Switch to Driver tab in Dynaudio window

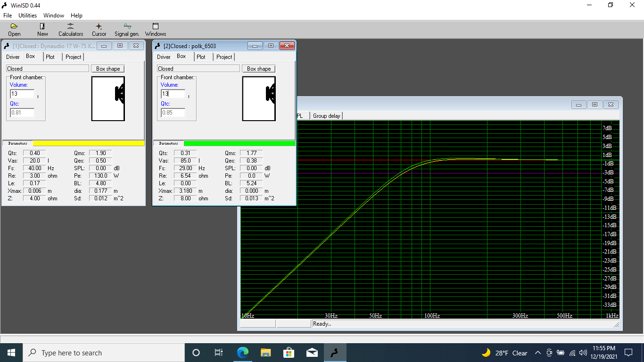13,57
